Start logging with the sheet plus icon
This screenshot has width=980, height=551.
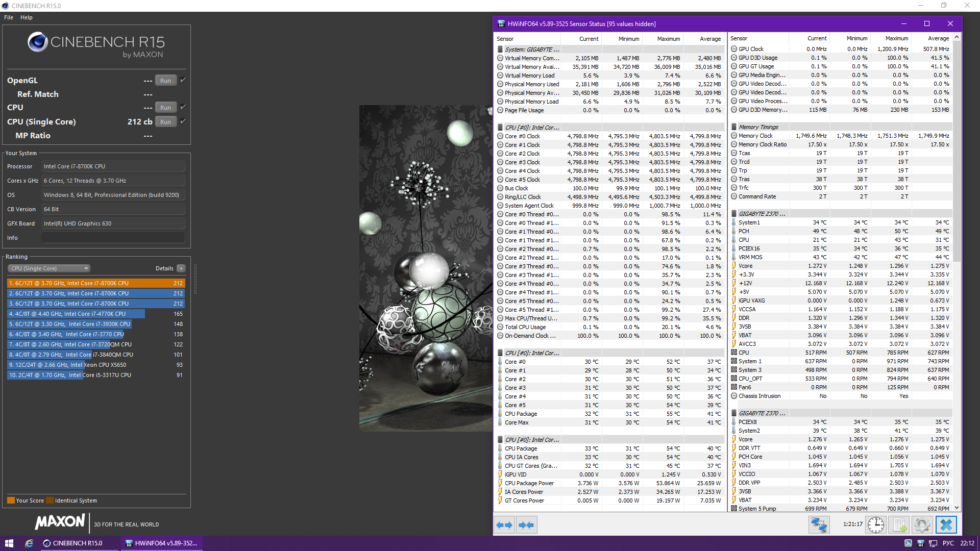[899, 525]
